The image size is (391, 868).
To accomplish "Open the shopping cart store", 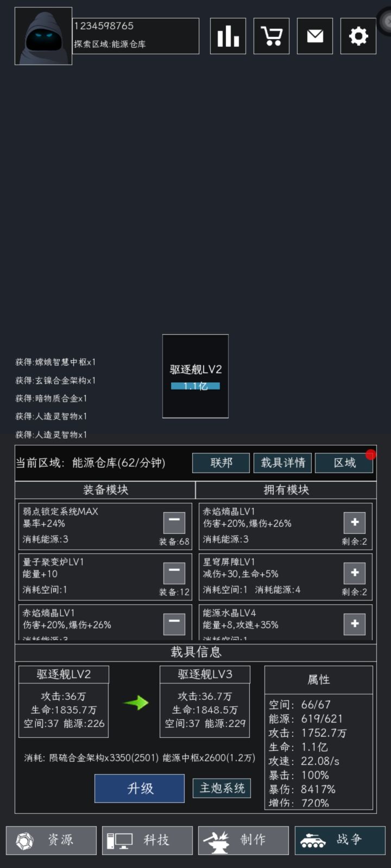I will point(272,36).
